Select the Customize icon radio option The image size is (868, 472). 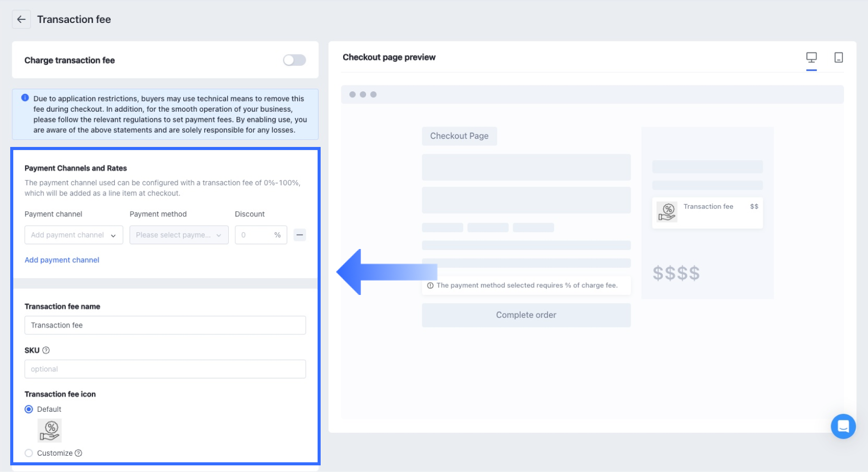[29, 453]
